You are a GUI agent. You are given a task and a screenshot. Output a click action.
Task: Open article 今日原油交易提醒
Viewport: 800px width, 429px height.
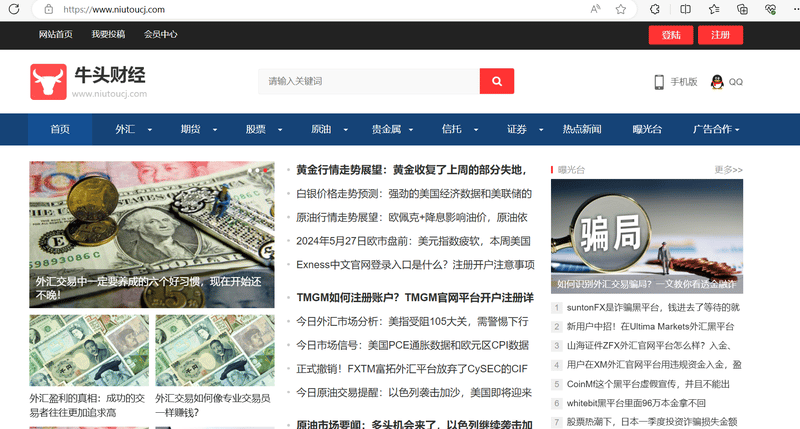click(414, 393)
